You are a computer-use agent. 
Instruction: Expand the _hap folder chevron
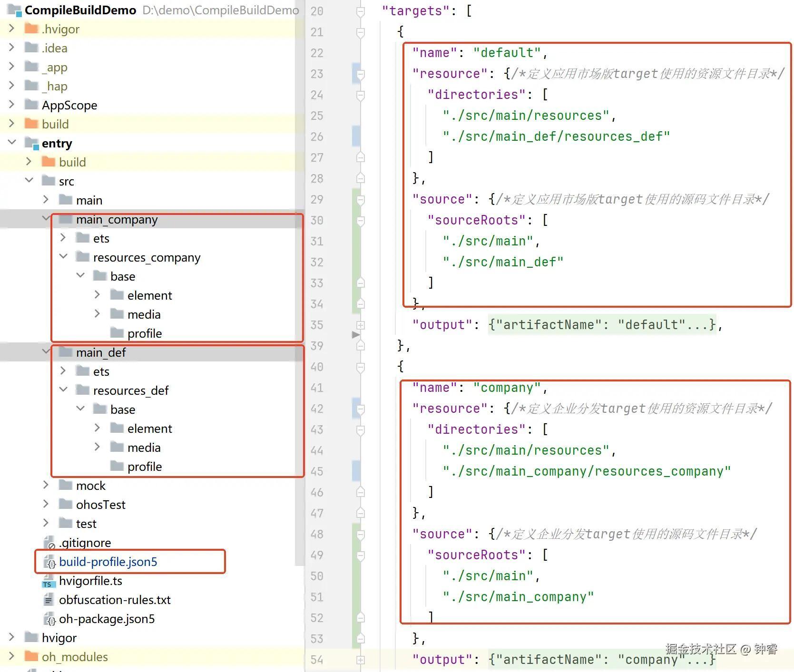tap(11, 86)
